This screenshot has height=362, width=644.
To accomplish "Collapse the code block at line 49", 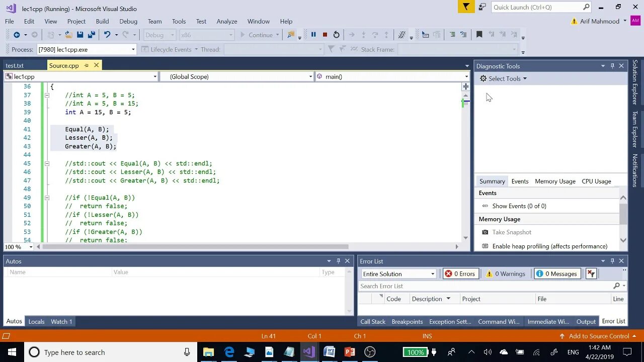I will pyautogui.click(x=47, y=198).
